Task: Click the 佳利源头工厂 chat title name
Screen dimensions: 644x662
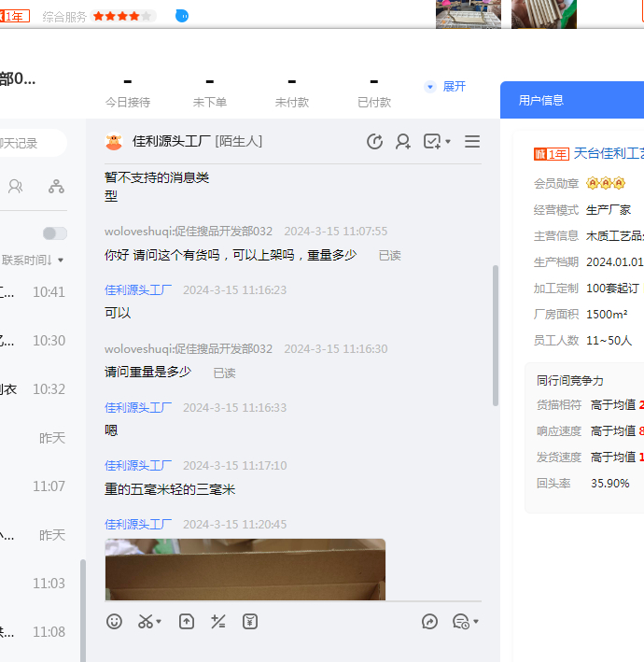Action: pyautogui.click(x=171, y=141)
